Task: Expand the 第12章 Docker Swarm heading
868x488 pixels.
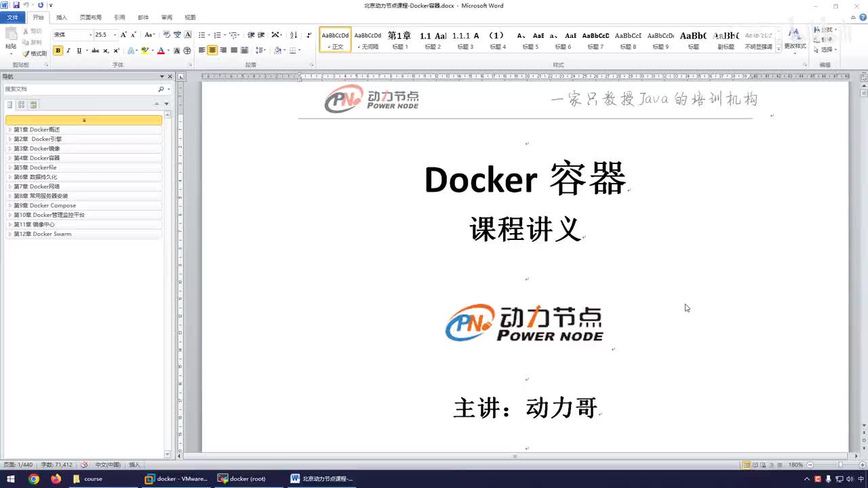Action: pyautogui.click(x=9, y=234)
